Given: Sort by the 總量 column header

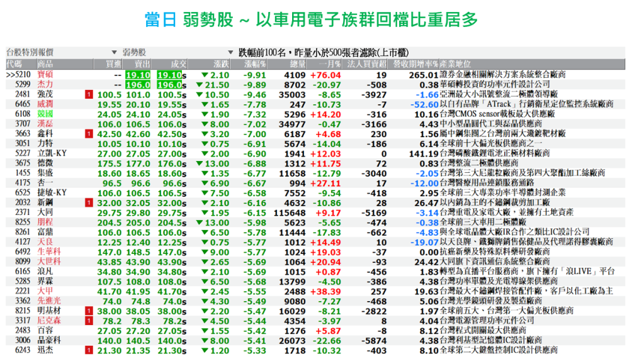Looking at the screenshot, I should coord(297,64).
